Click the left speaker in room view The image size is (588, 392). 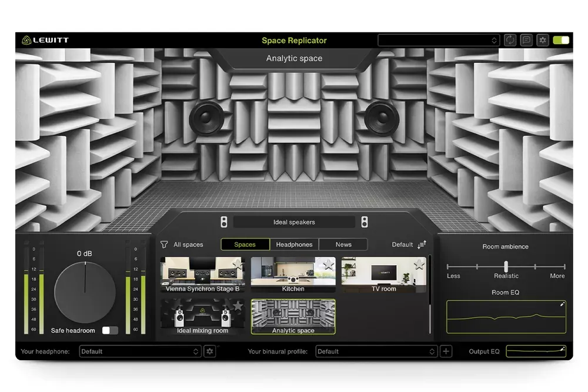(206, 118)
